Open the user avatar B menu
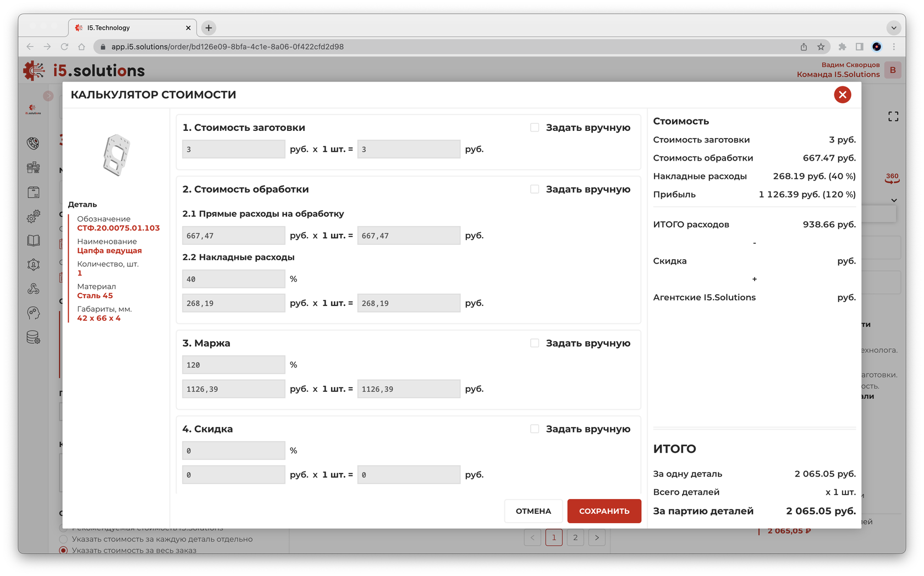924x576 pixels. pos(893,70)
